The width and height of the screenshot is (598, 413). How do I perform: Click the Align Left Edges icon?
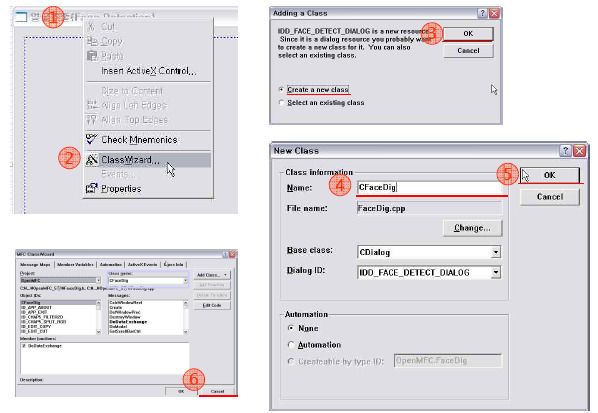[92, 105]
